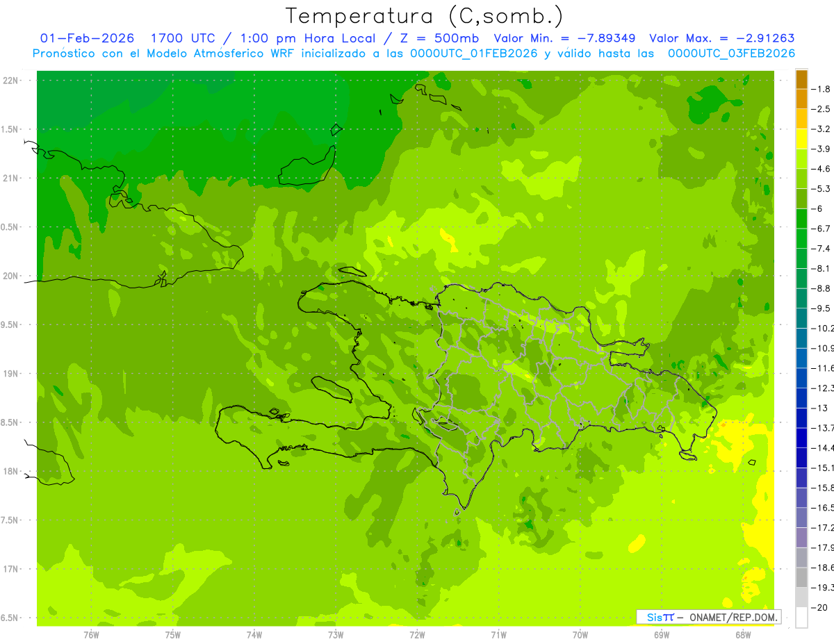
Task: Click the "17N" latitude axis label
Action: [12, 569]
